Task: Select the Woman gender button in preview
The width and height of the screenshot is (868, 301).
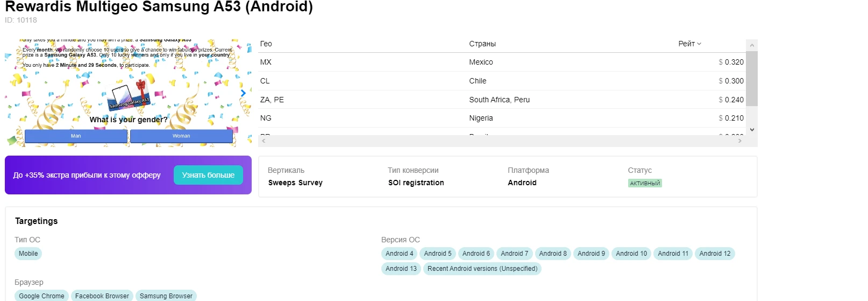Action: [x=181, y=136]
